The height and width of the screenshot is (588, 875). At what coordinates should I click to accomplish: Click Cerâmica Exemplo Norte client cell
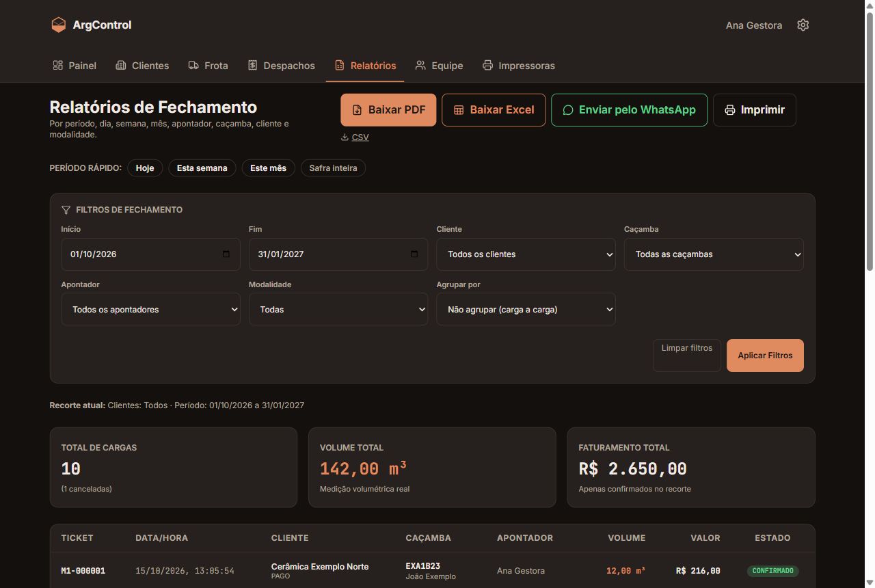[320, 567]
